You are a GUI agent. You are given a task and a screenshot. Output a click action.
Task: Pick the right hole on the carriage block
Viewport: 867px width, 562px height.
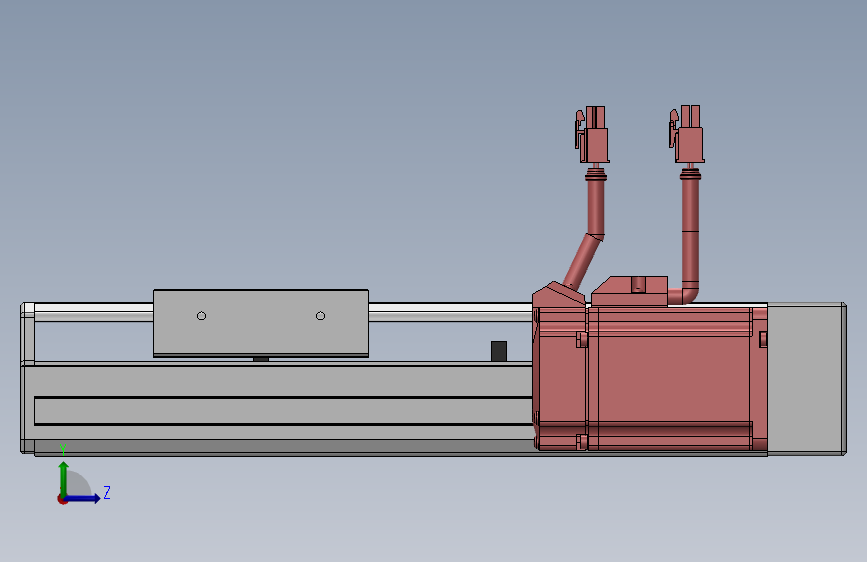click(320, 316)
